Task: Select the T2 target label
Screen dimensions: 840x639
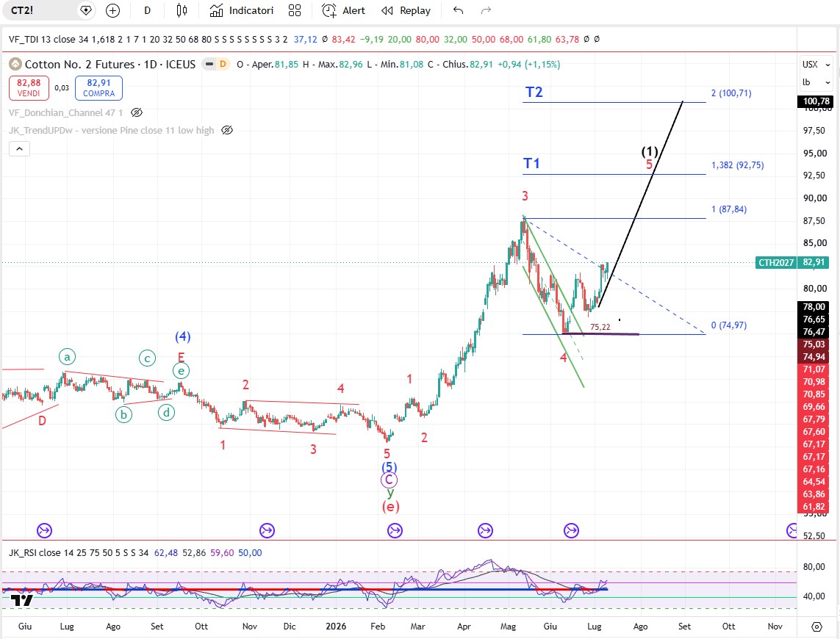Action: 534,92
